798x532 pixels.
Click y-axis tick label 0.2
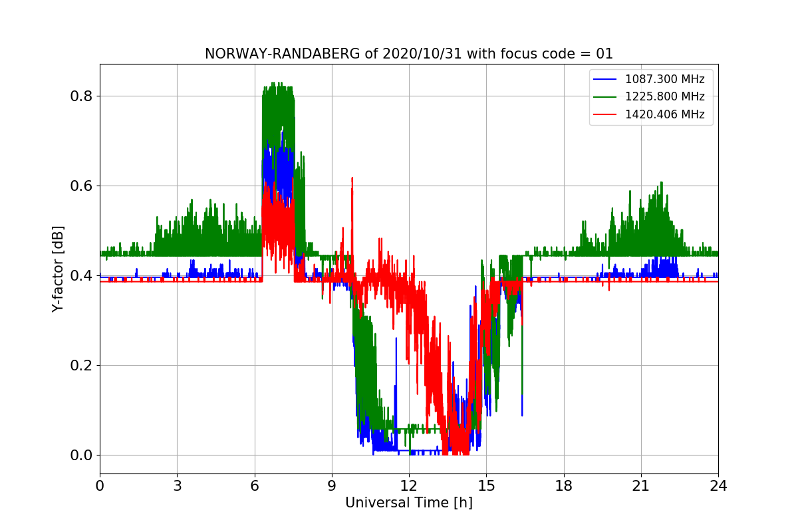81,366
